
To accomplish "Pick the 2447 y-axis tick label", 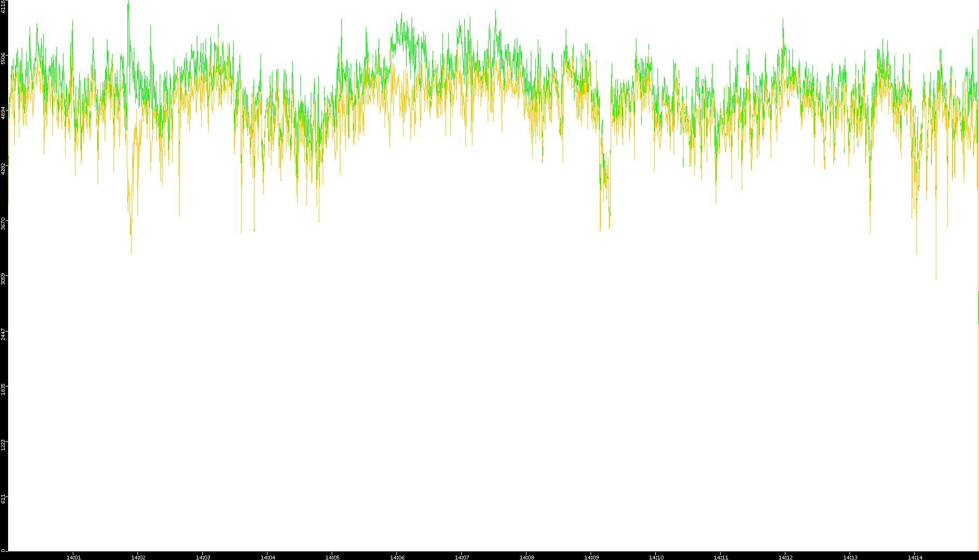I will click(x=3, y=334).
